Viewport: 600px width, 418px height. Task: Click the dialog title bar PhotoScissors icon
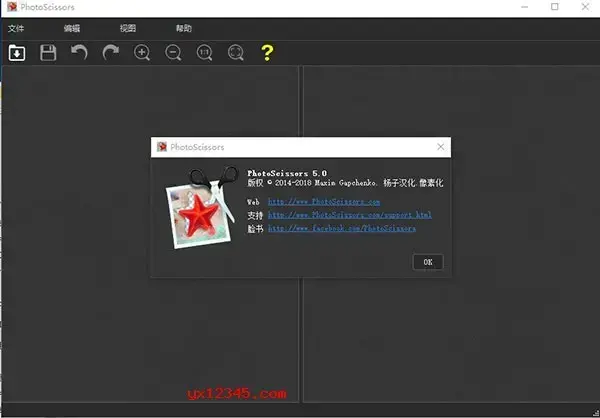tap(162, 147)
